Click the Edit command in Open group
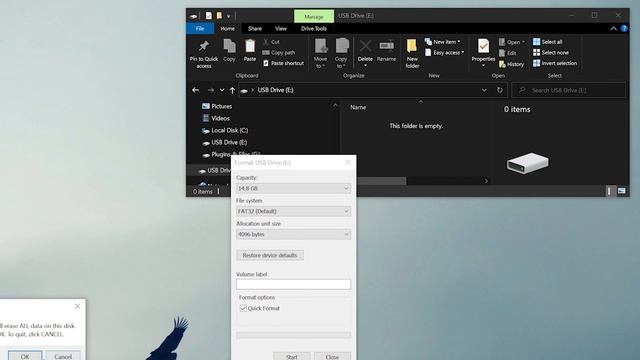 point(507,53)
